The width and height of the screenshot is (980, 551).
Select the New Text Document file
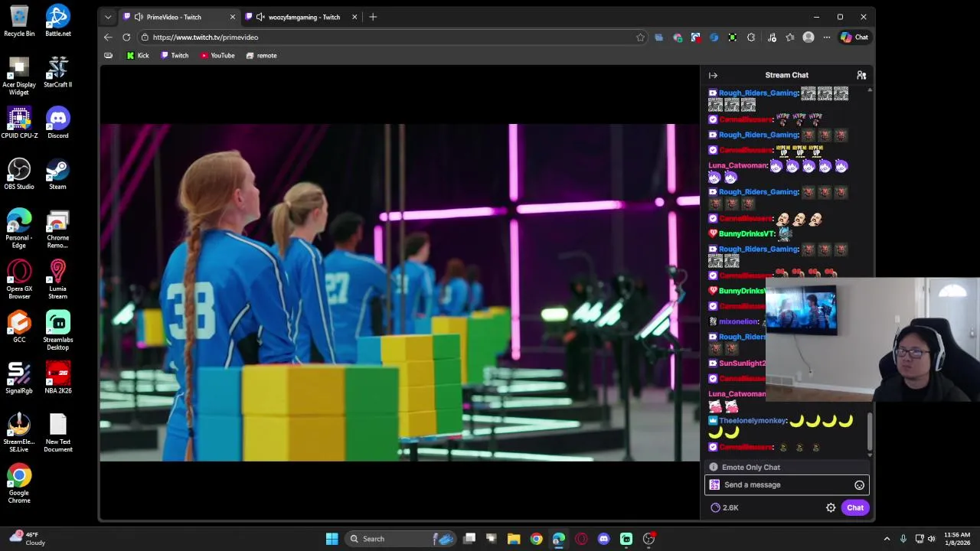(57, 433)
